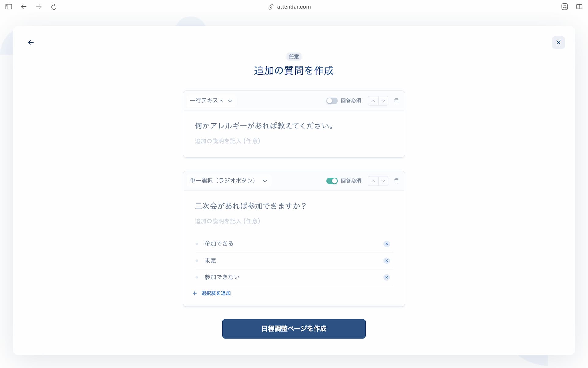The image size is (588, 368).
Task: Close the additional questions dialog
Action: coord(558,43)
